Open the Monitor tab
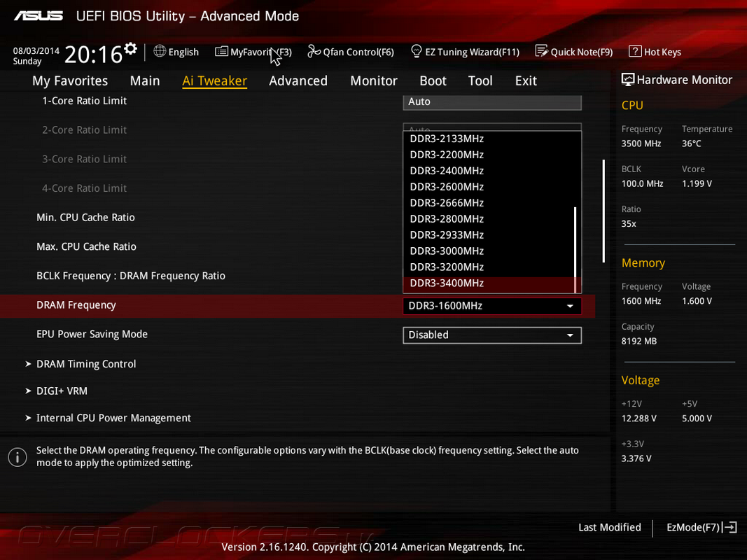747x560 pixels. pyautogui.click(x=374, y=81)
